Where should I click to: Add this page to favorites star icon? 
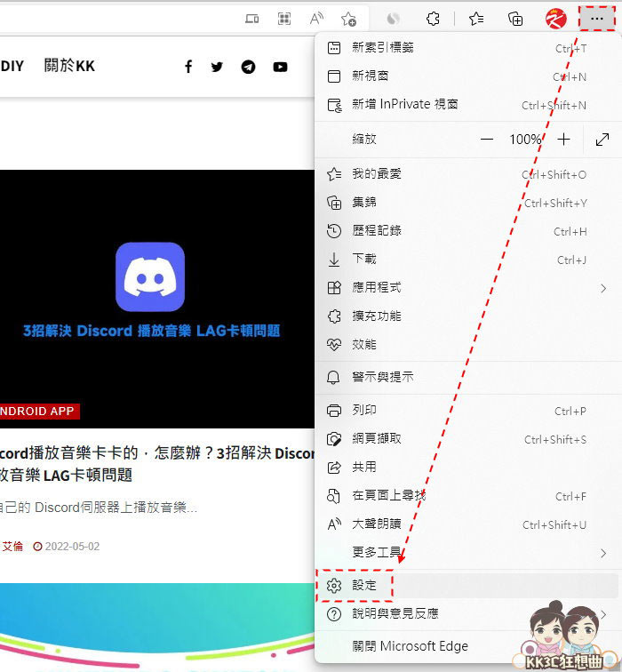coord(348,19)
